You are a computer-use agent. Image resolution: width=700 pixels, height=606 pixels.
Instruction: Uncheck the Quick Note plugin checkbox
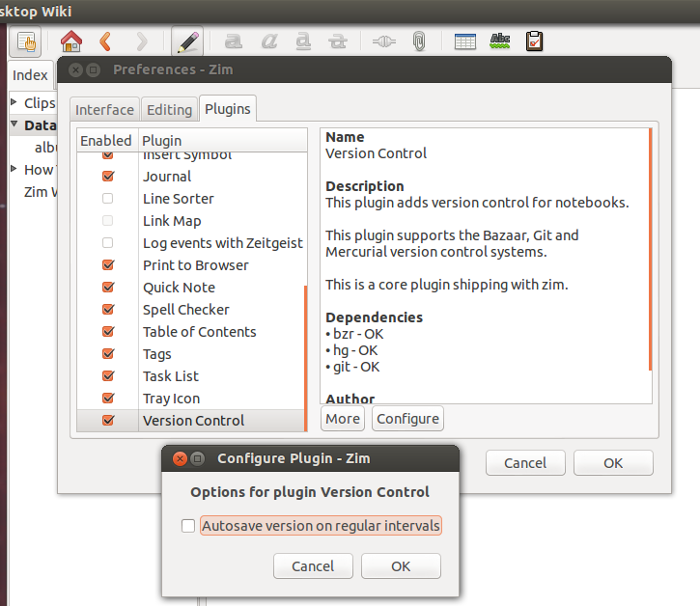(108, 287)
